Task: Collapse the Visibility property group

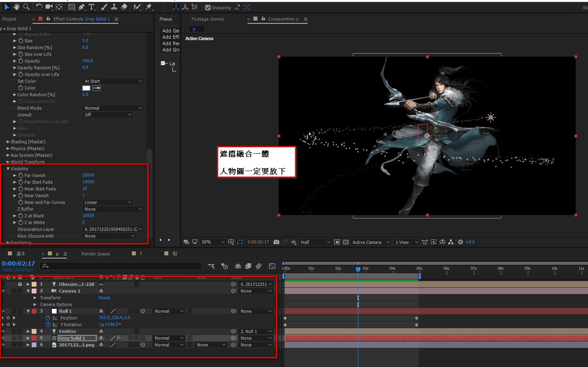Action: tap(8, 169)
